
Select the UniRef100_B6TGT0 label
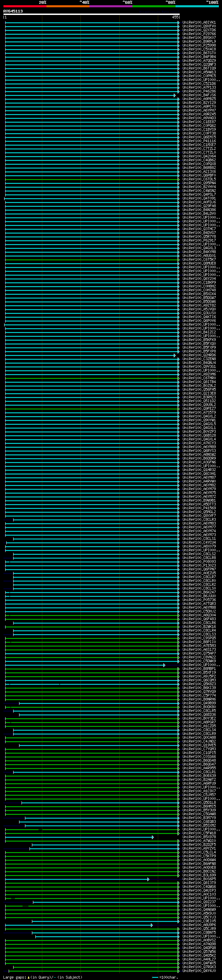199,53
